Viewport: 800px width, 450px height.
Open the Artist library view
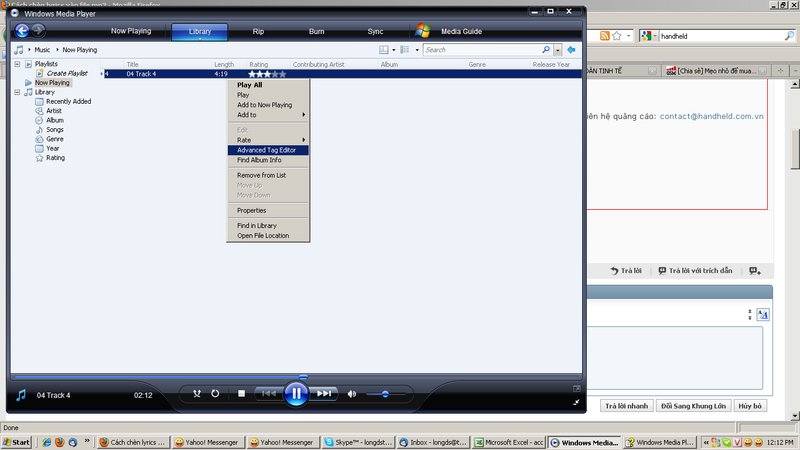pyautogui.click(x=54, y=111)
